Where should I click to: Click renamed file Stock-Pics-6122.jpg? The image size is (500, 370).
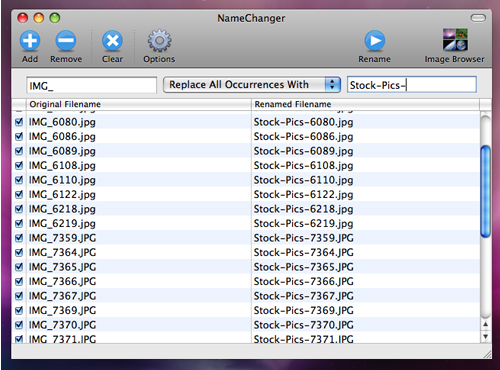303,195
